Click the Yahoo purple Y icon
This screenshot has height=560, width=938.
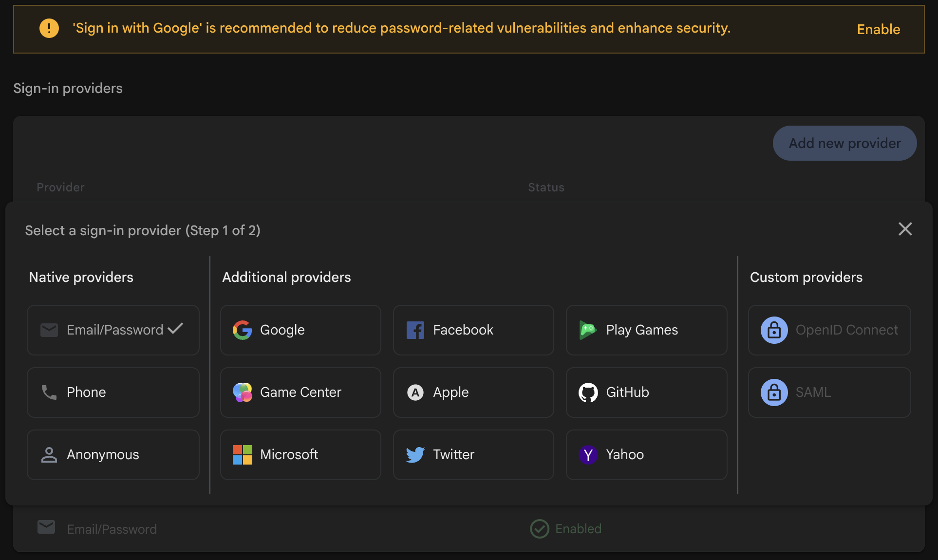coord(588,455)
